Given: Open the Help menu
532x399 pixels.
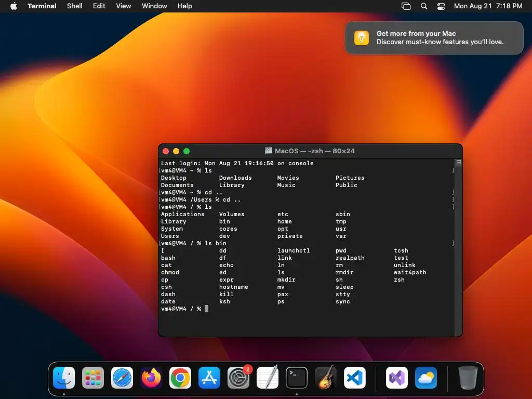Looking at the screenshot, I should tap(184, 6).
